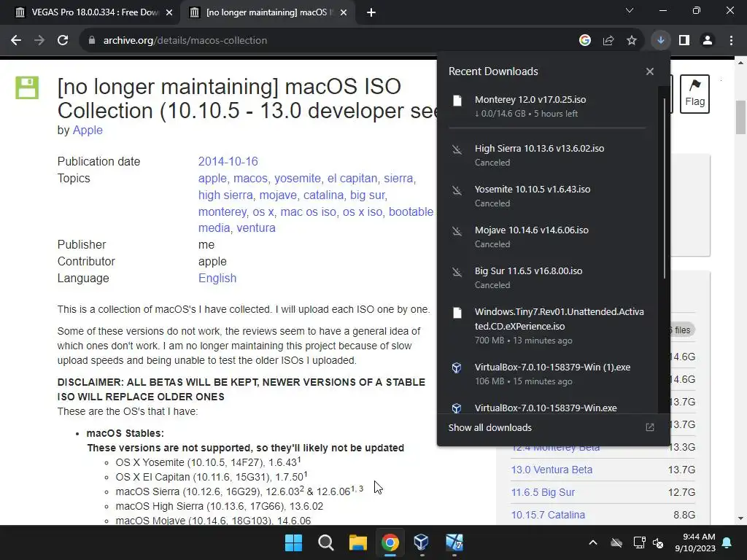The width and height of the screenshot is (747, 560).
Task: Click the browser forward arrow
Action: tap(39, 41)
